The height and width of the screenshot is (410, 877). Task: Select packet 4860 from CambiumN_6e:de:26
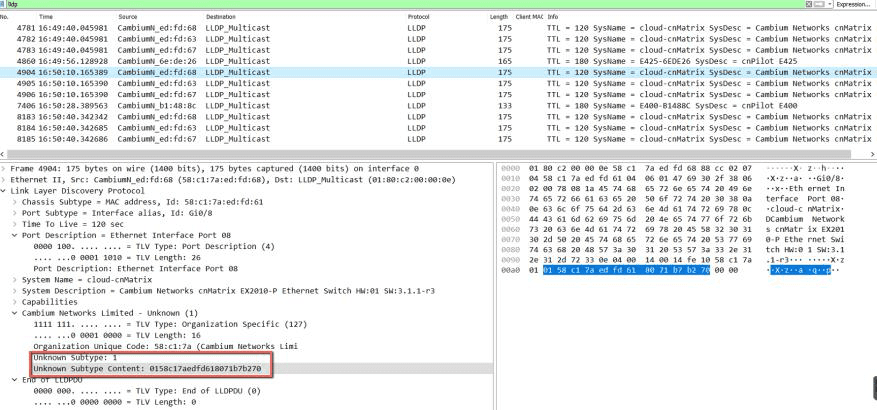[438, 62]
